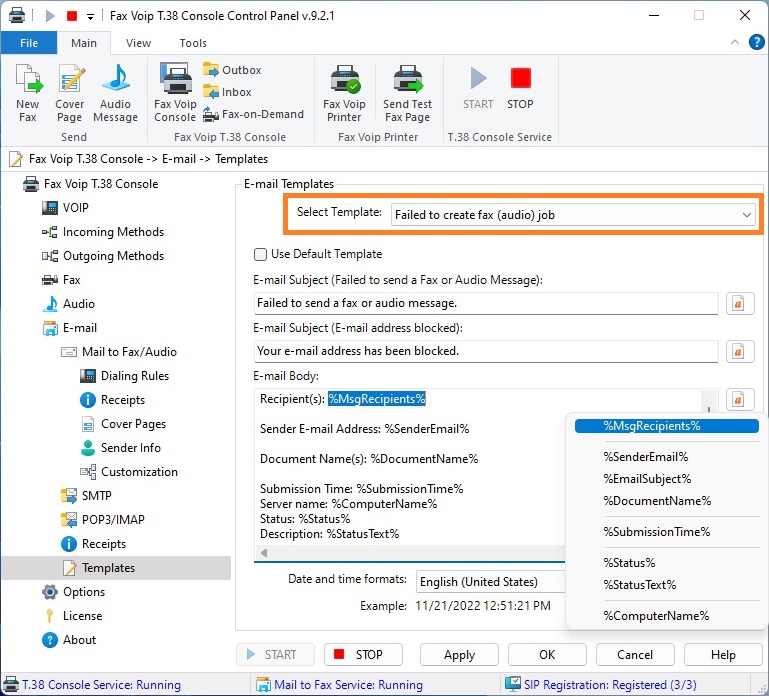Open Fax-on-Demand from ribbon
769x696 pixels.
click(253, 114)
